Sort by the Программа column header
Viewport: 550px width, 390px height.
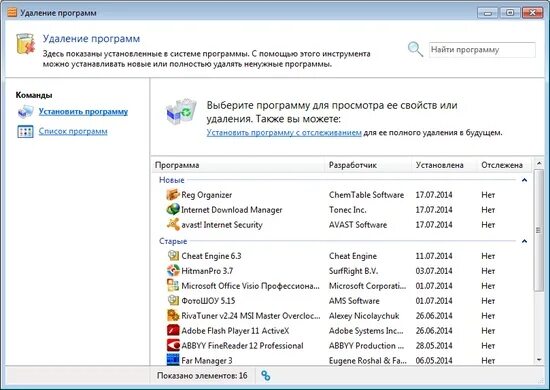(x=239, y=165)
